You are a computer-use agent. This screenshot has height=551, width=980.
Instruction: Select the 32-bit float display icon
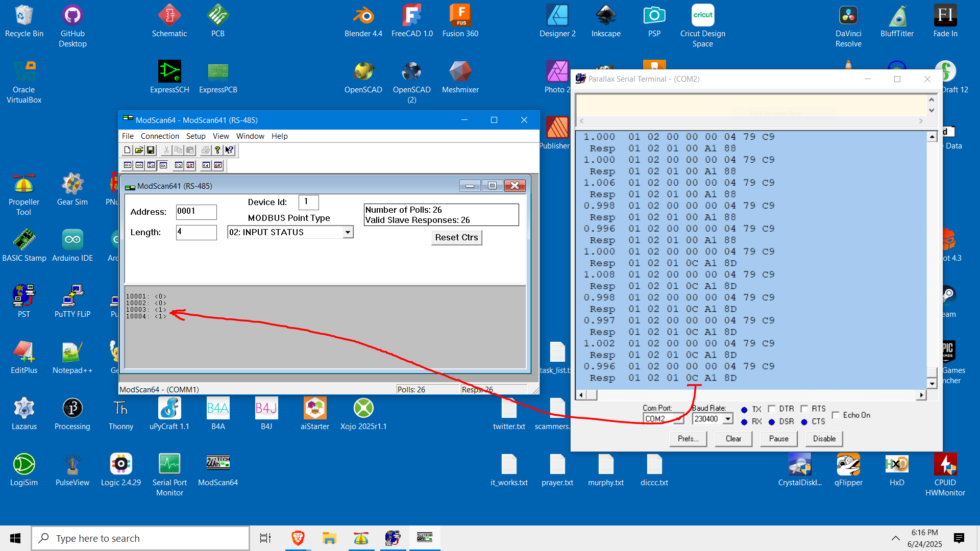(x=179, y=165)
